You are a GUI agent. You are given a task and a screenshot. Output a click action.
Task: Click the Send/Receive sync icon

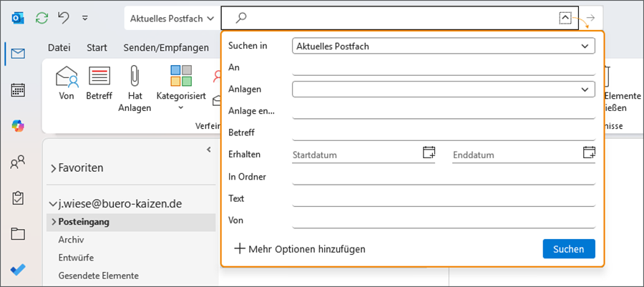pyautogui.click(x=42, y=17)
